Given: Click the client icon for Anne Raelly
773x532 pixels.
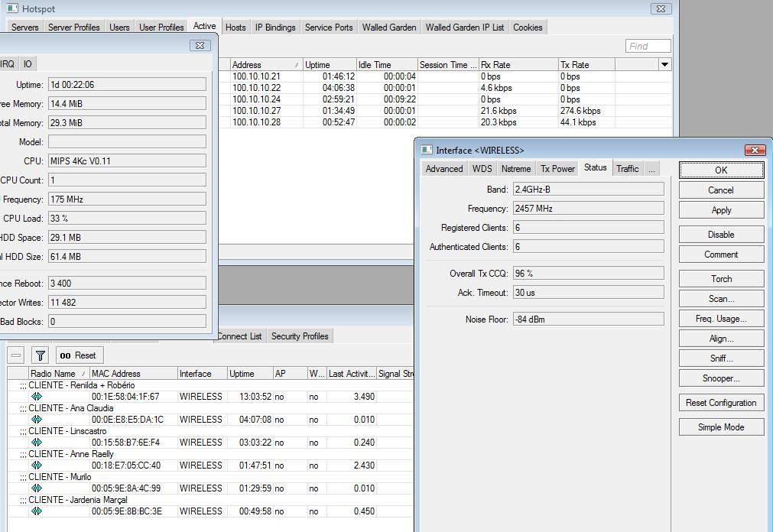Looking at the screenshot, I should tap(36, 465).
